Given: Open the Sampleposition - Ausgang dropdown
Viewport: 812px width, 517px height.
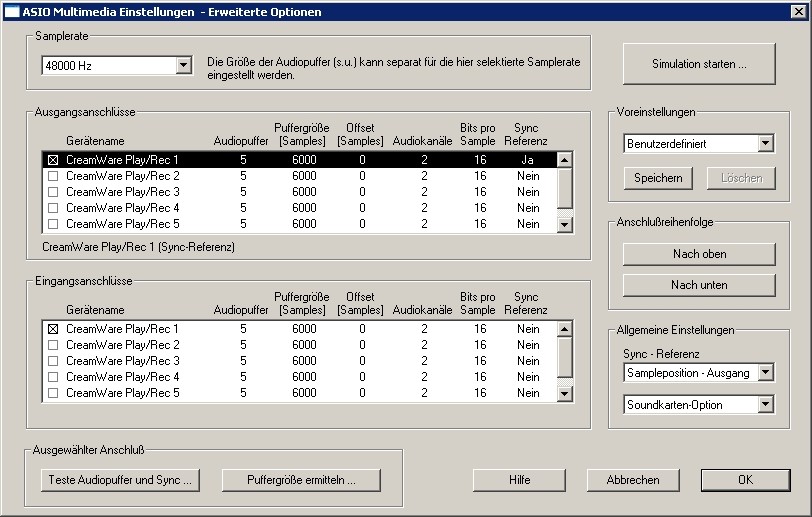Looking at the screenshot, I should click(765, 372).
